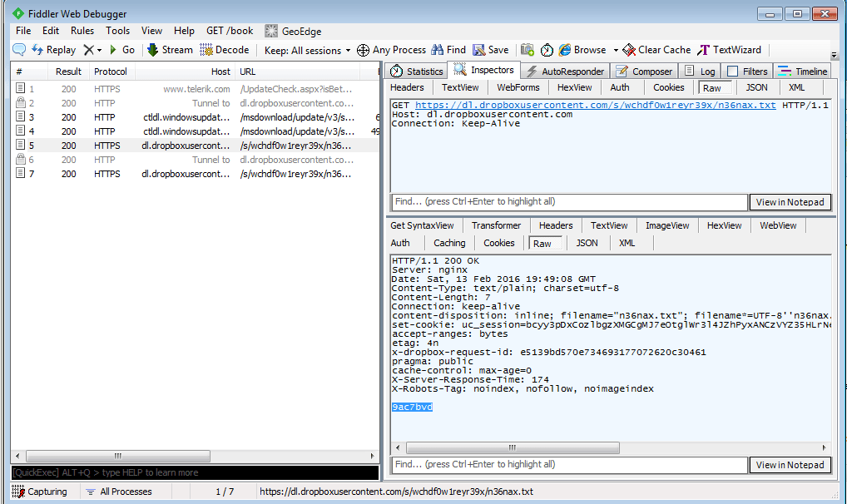This screenshot has width=847, height=504.
Task: Click the comment speech bubble icon
Action: pos(19,50)
